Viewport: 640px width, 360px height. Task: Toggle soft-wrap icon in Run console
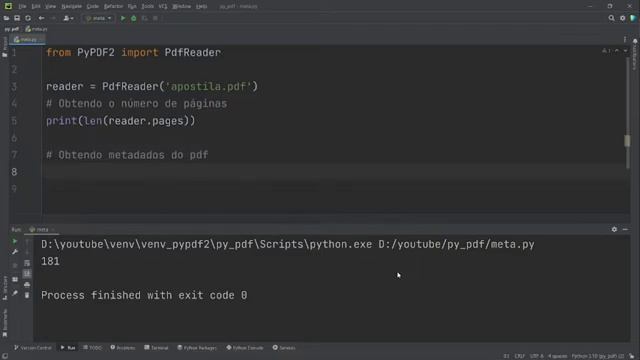coord(27,263)
